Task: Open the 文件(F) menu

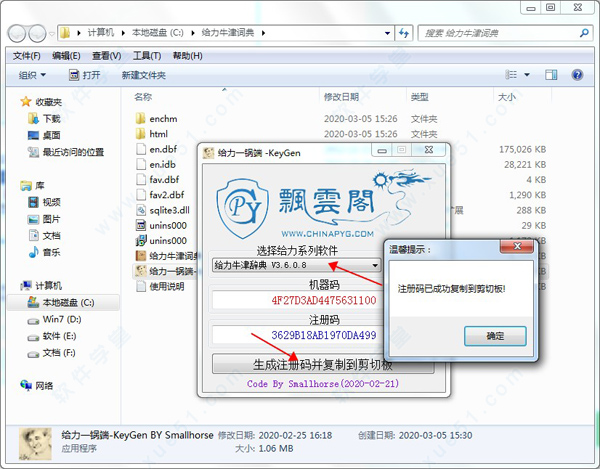Action: click(x=27, y=56)
